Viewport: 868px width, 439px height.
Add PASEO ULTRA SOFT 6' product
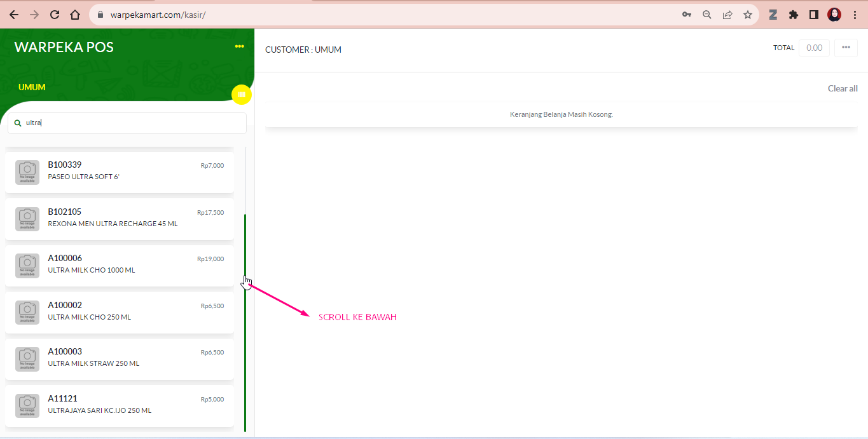click(120, 172)
